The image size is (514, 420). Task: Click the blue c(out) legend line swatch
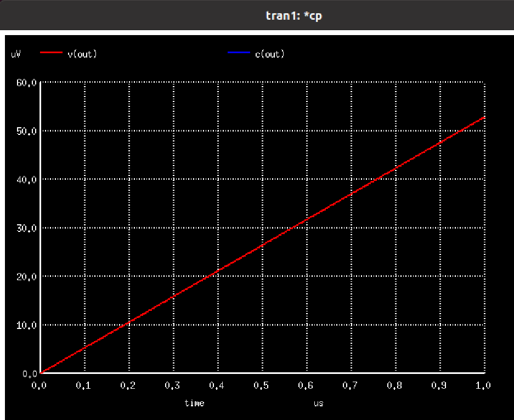pyautogui.click(x=239, y=52)
